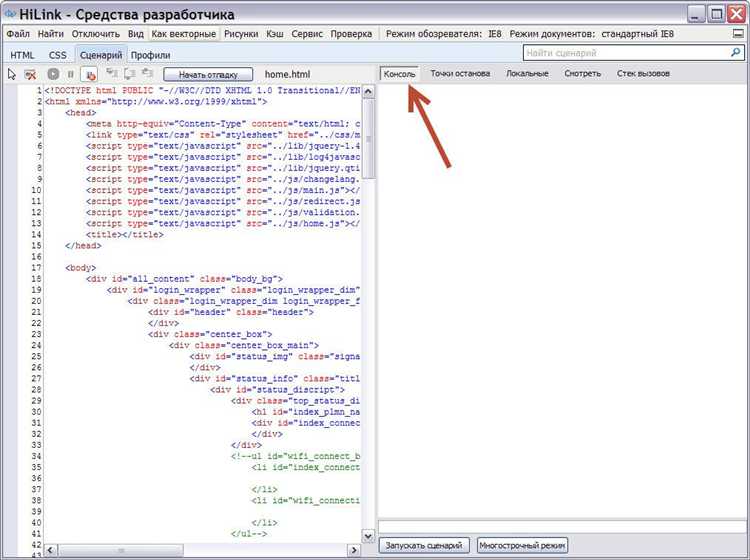Select element by click arrow tool
750x560 pixels.
pyautogui.click(x=11, y=74)
